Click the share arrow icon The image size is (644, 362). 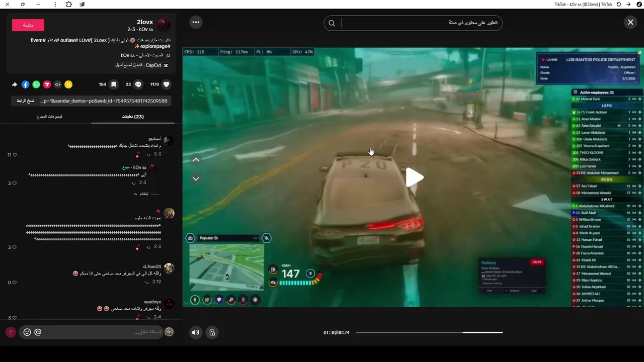click(x=15, y=84)
